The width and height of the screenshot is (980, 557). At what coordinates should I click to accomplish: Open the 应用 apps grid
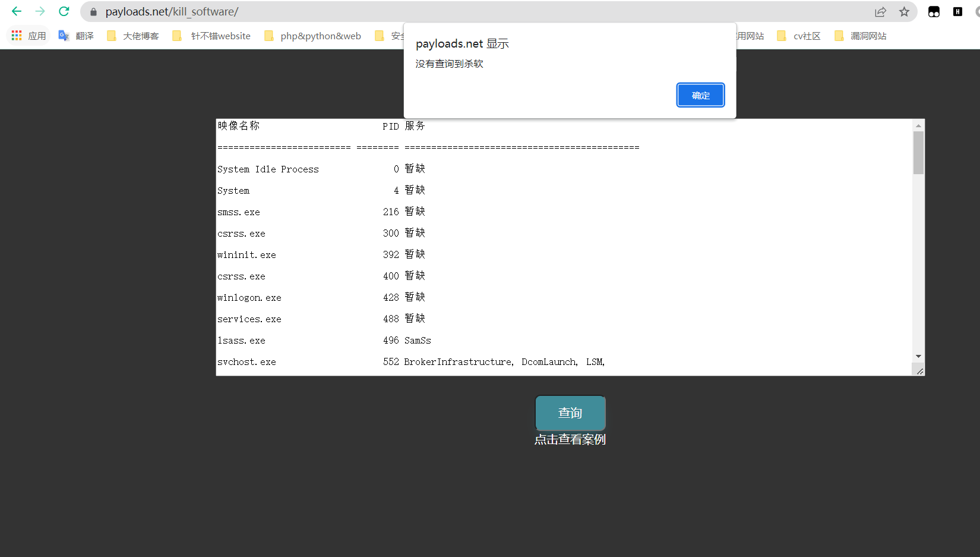[x=29, y=36]
